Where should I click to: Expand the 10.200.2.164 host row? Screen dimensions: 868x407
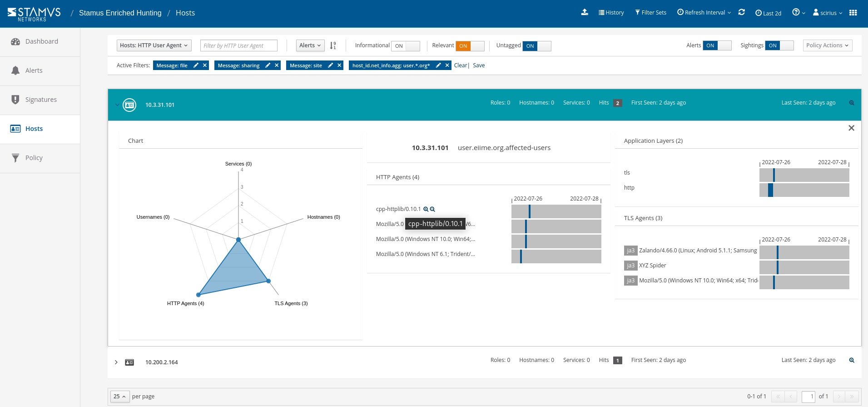coord(116,362)
